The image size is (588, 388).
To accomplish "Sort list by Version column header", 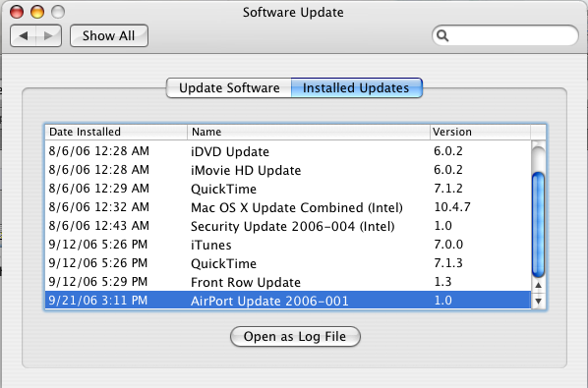I will pyautogui.click(x=481, y=132).
